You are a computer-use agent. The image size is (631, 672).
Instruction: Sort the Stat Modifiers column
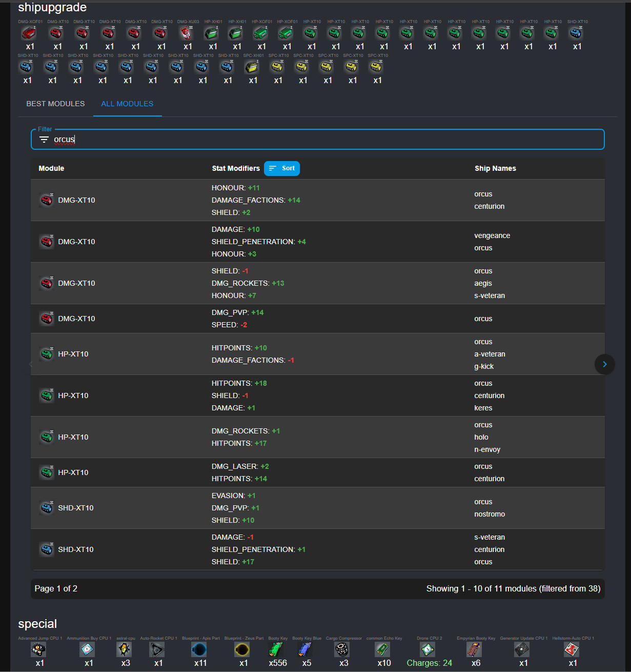[282, 168]
